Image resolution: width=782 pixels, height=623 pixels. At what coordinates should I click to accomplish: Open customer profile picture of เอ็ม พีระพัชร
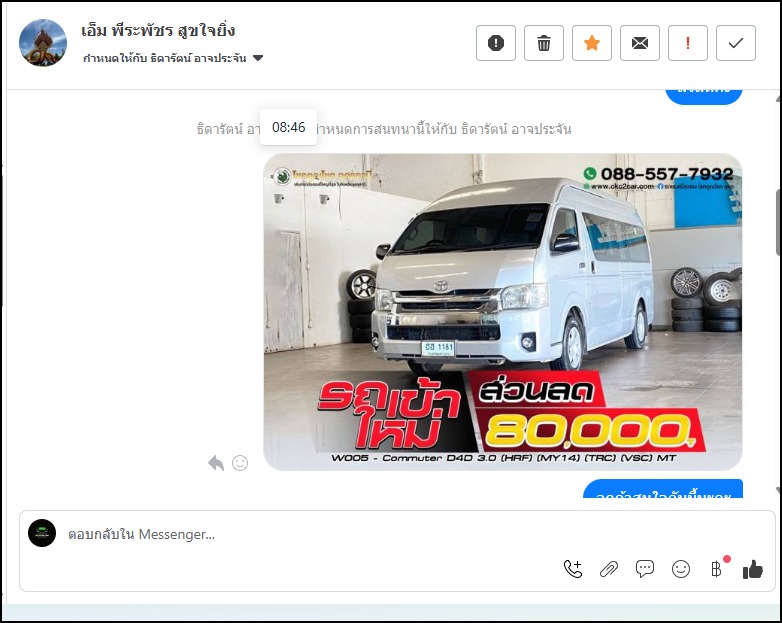43,42
